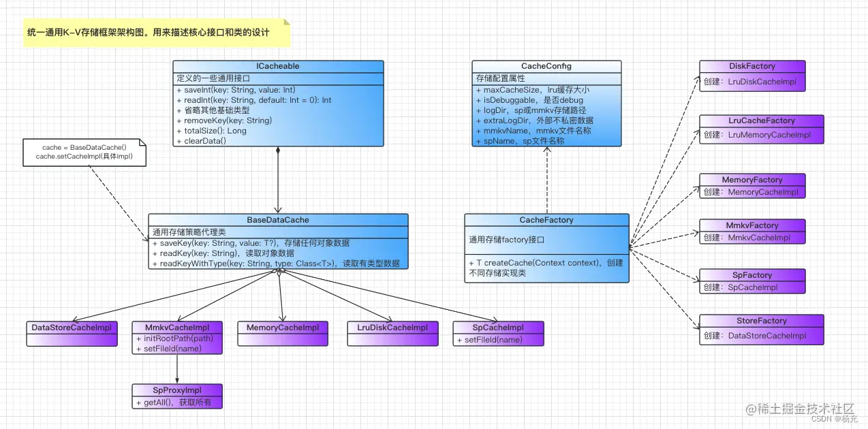Select the createCache(Context context) method text
This screenshot has width=868, height=429.
pyautogui.click(x=546, y=268)
